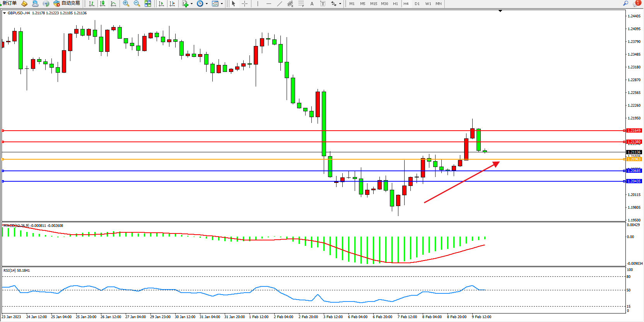644x322 pixels.
Task: Open the search magnifier in top right
Action: (625, 3)
